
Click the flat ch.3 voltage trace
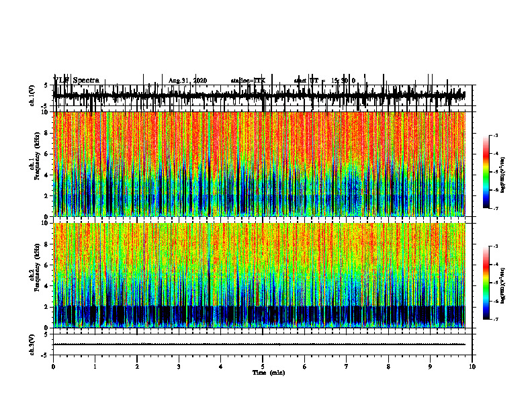click(x=259, y=345)
